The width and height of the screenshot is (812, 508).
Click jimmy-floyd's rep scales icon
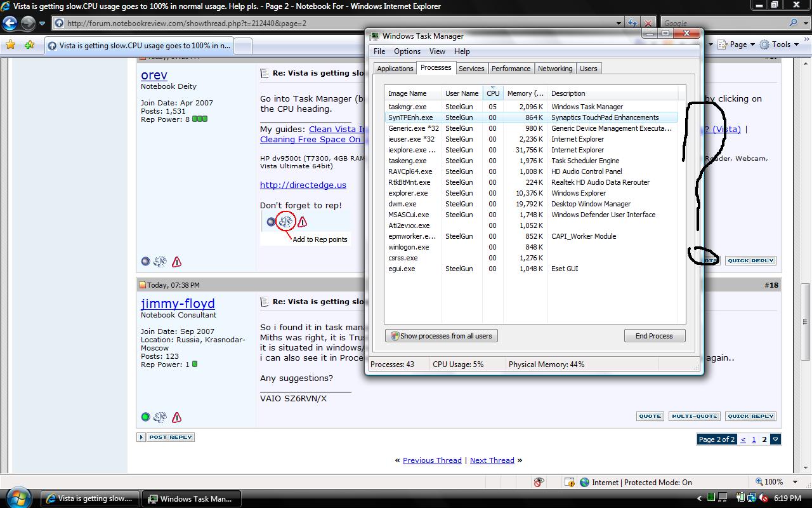point(160,417)
